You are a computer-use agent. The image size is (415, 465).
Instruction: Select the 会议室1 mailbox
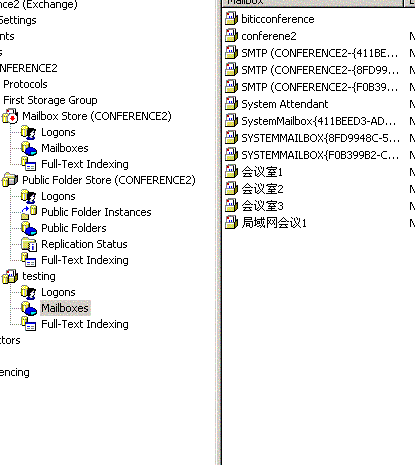pyautogui.click(x=262, y=172)
